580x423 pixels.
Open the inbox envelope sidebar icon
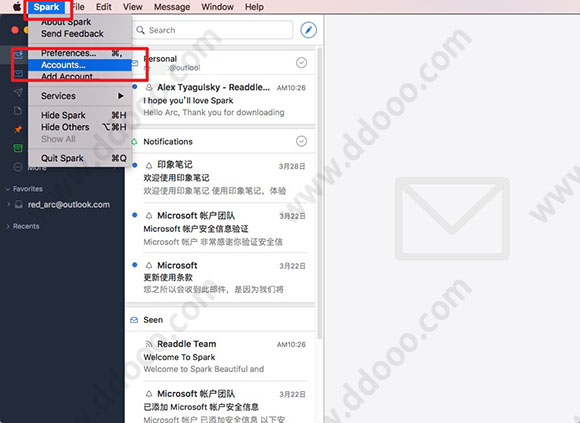[18, 73]
